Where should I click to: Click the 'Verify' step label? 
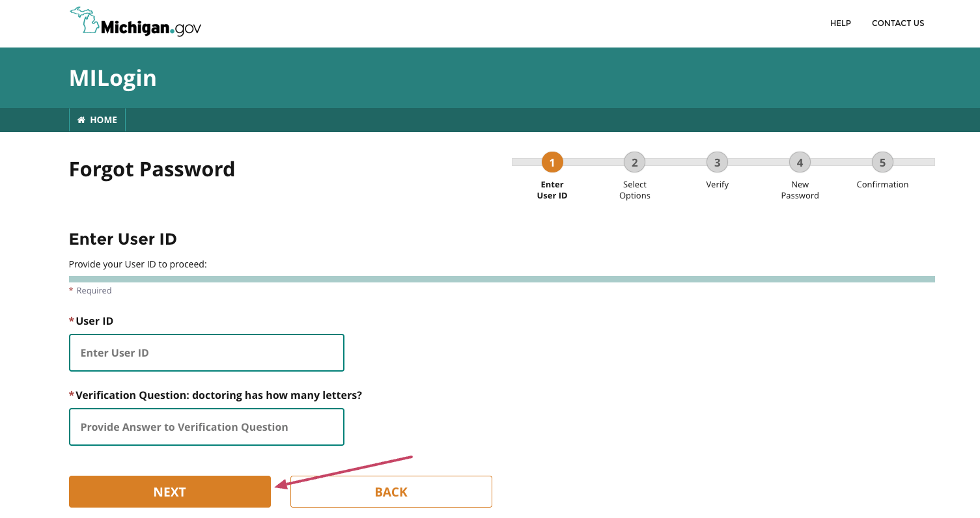pyautogui.click(x=717, y=185)
